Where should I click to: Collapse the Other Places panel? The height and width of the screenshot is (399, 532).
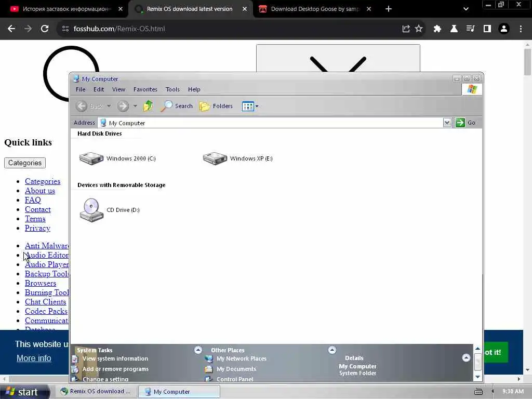pyautogui.click(x=332, y=350)
